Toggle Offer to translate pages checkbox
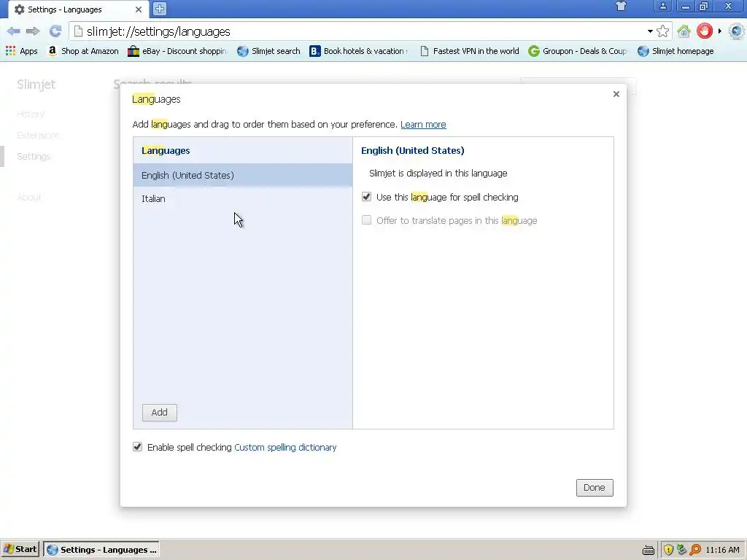 366,220
